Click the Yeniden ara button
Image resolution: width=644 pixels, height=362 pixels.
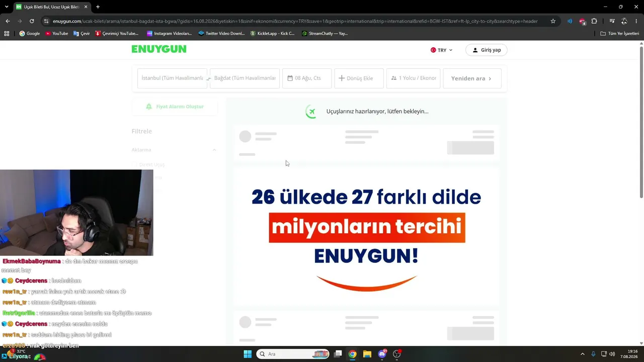472,78
